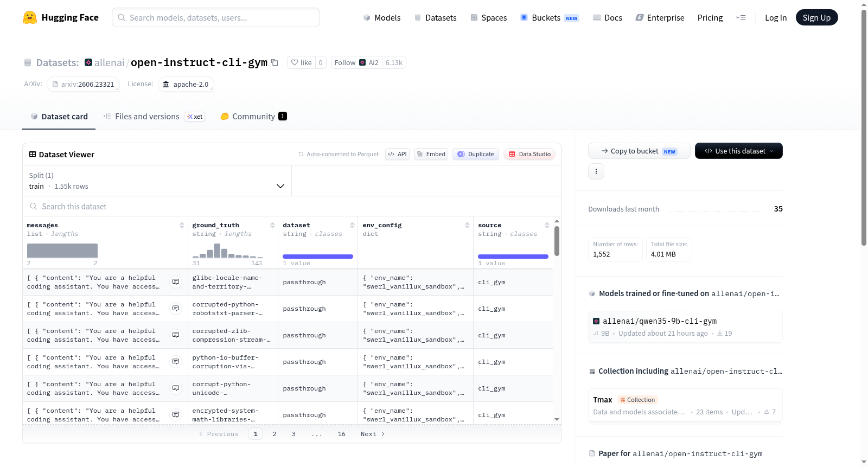
Task: Click the ground_truth lengths histogram
Action: 228,251
